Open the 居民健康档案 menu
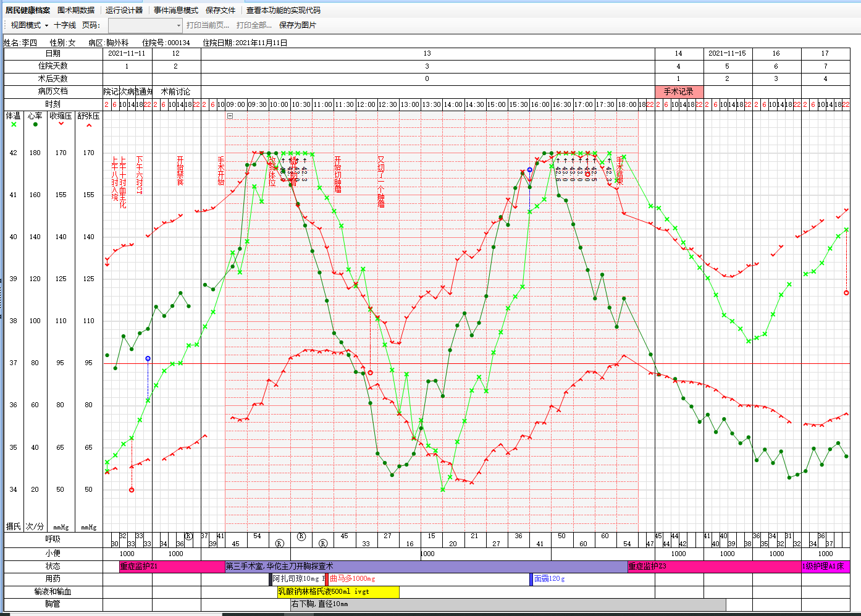Image resolution: width=861 pixels, height=616 pixels. (28, 11)
